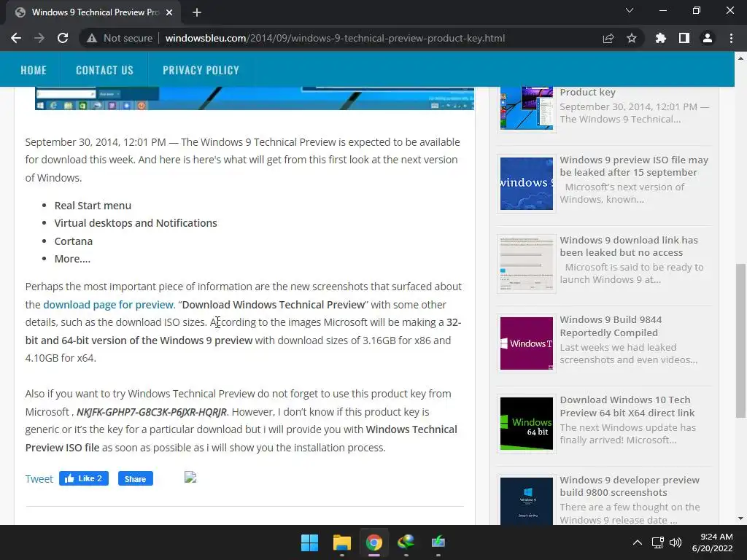Screen dimensions: 747x560
Task: Click the Product key sidebar article title
Action: tap(587, 93)
